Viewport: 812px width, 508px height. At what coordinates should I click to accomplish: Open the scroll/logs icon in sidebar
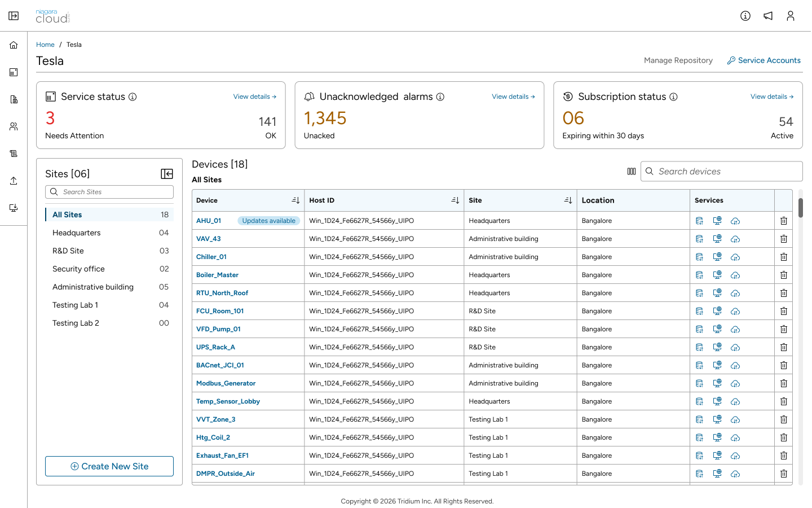click(14, 154)
